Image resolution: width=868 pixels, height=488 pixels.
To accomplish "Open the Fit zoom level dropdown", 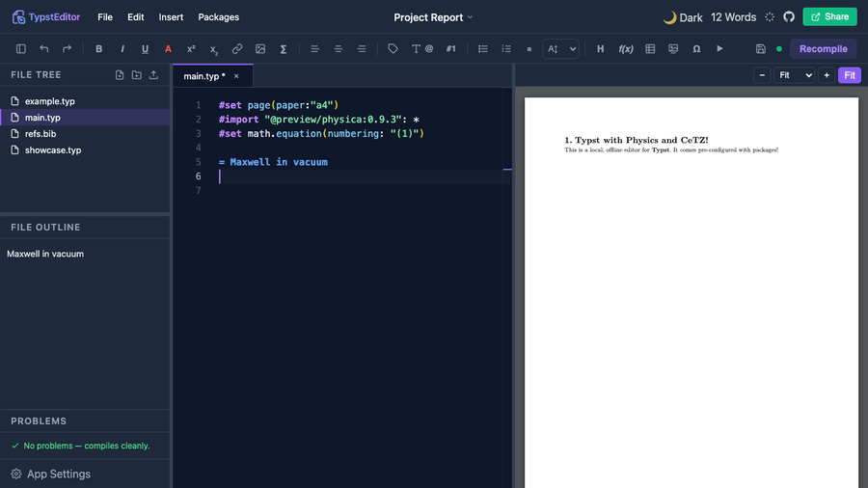I will coord(794,75).
